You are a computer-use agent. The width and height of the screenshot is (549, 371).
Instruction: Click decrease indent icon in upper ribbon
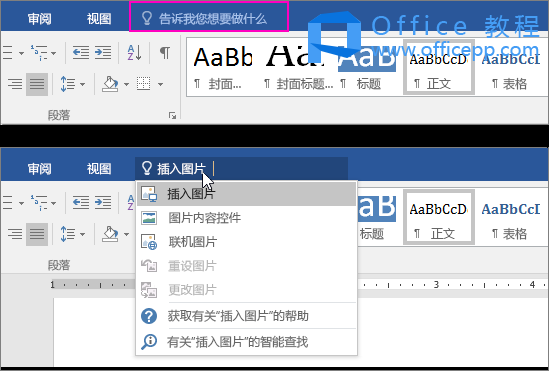click(x=81, y=53)
